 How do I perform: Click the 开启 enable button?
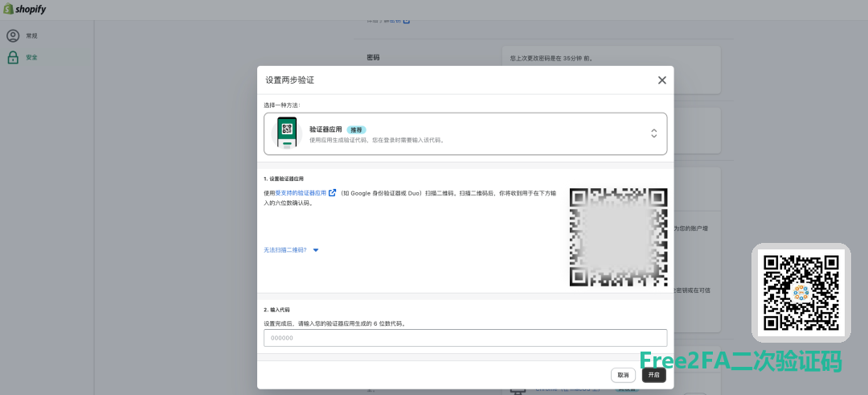653,375
